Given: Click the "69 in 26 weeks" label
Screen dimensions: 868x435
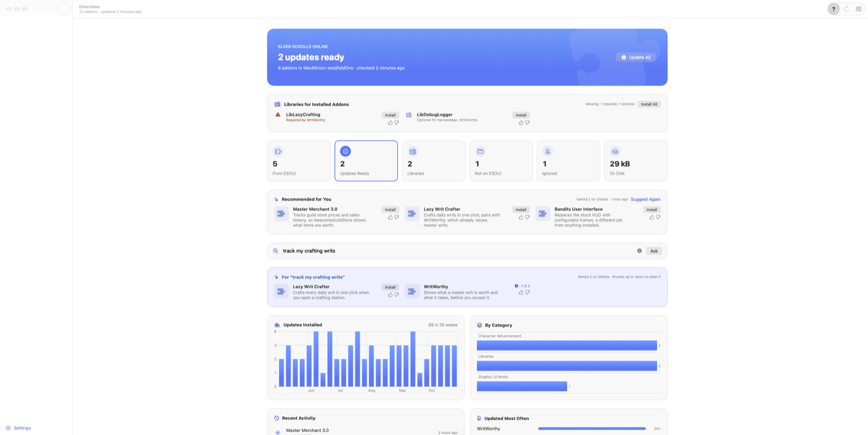Looking at the screenshot, I should [443, 325].
